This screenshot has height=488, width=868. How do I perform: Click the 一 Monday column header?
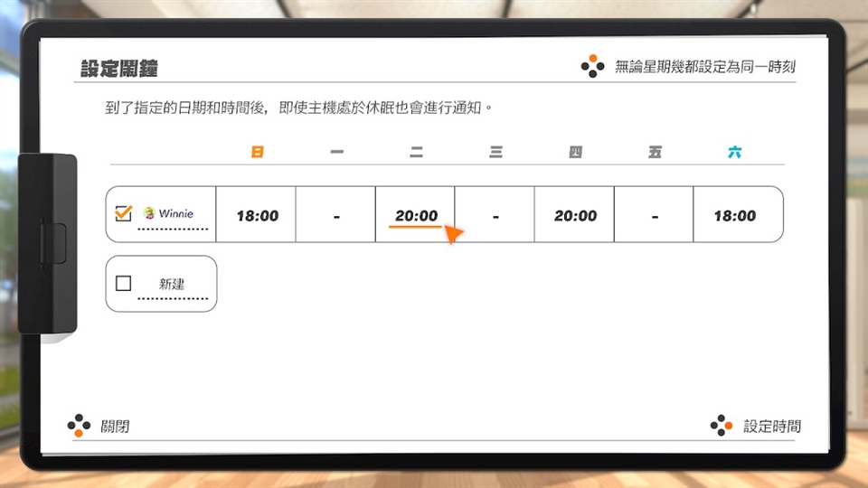[x=336, y=152]
